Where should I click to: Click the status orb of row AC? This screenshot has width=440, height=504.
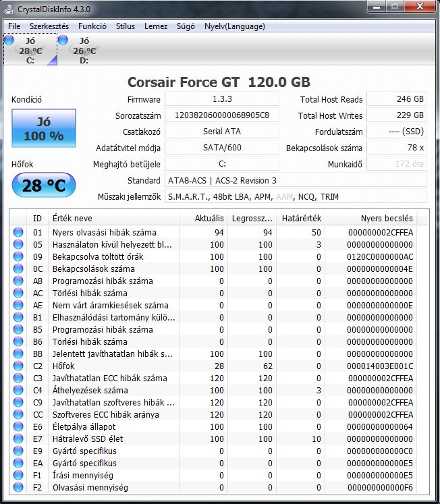pos(18,293)
